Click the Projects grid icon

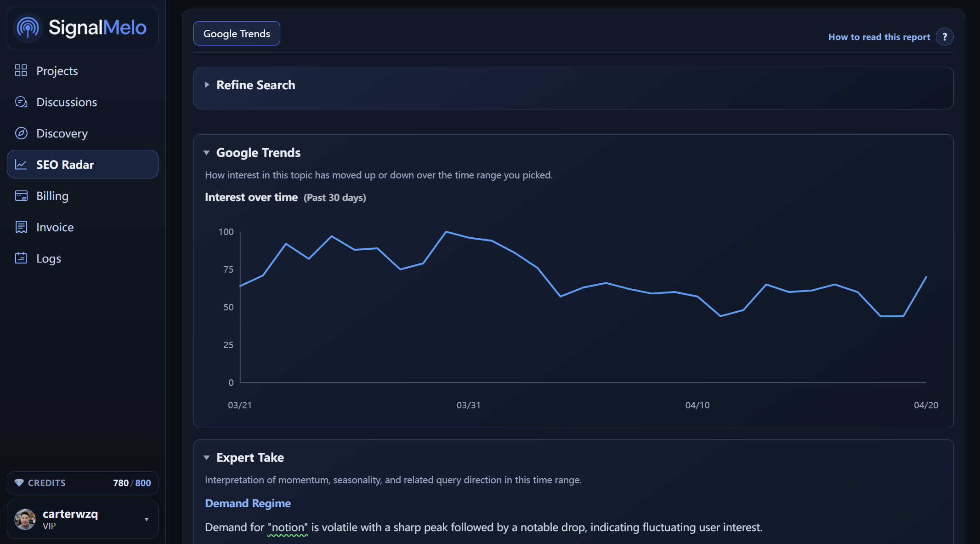point(21,70)
